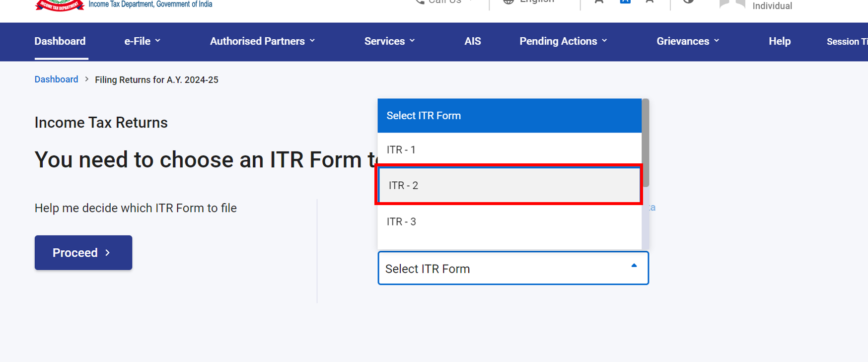
Task: Click the Income Tax Department logo
Action: click(60, 5)
